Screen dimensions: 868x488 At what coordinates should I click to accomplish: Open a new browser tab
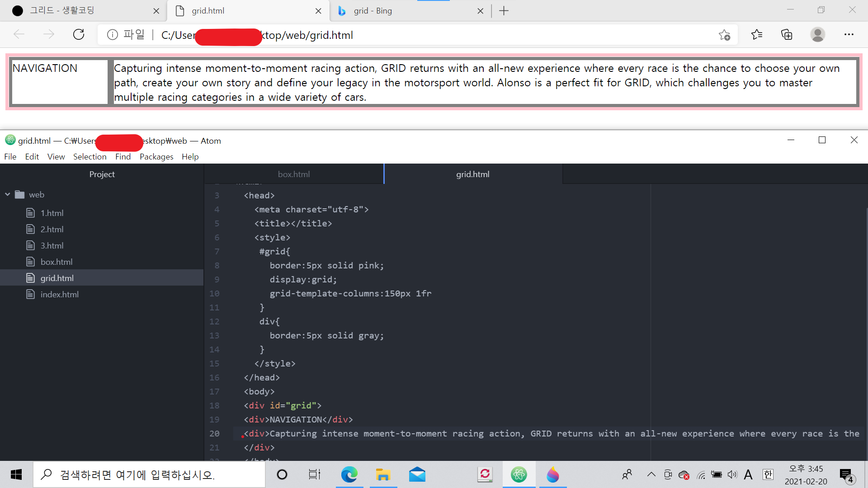click(504, 11)
